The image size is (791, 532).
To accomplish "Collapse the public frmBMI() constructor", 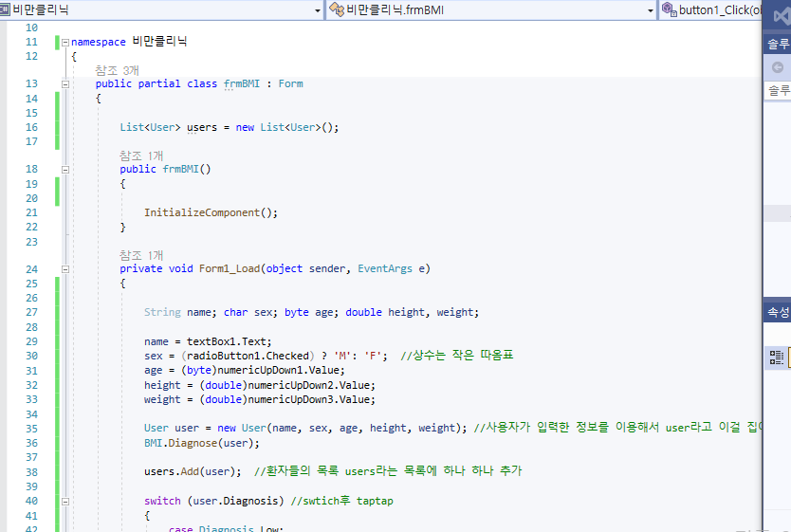I will [x=65, y=170].
